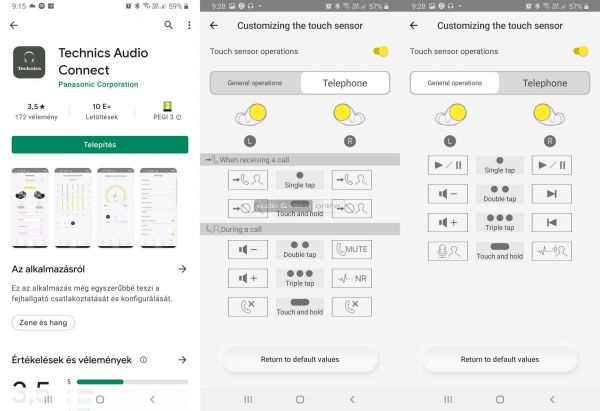The width and height of the screenshot is (600, 411).
Task: Tap left play/pause for Single tap
Action: [x=448, y=165]
